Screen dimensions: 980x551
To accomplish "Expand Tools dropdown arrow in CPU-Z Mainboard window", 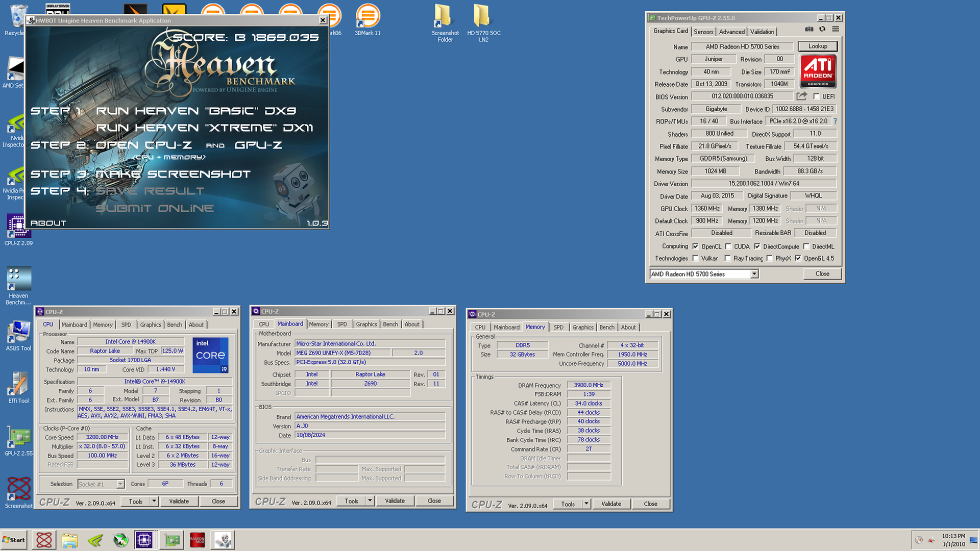I will [370, 501].
